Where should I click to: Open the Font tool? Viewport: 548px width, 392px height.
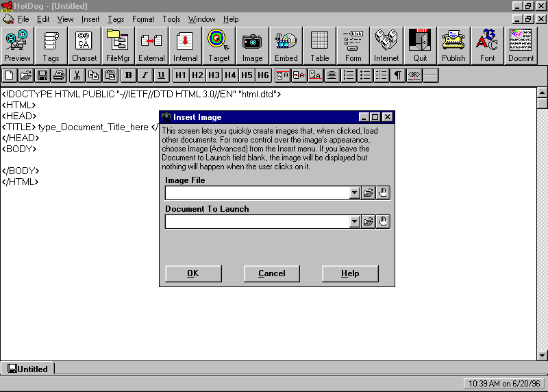(487, 46)
